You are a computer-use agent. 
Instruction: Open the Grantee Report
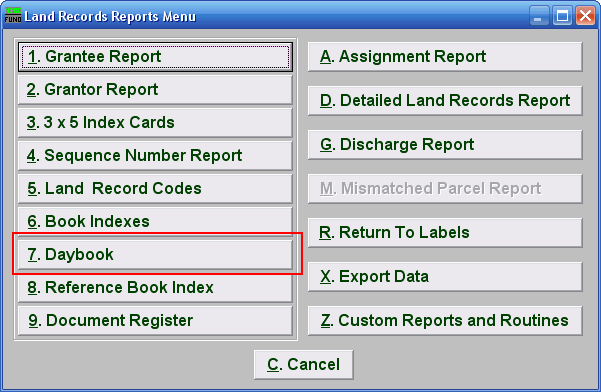[155, 57]
